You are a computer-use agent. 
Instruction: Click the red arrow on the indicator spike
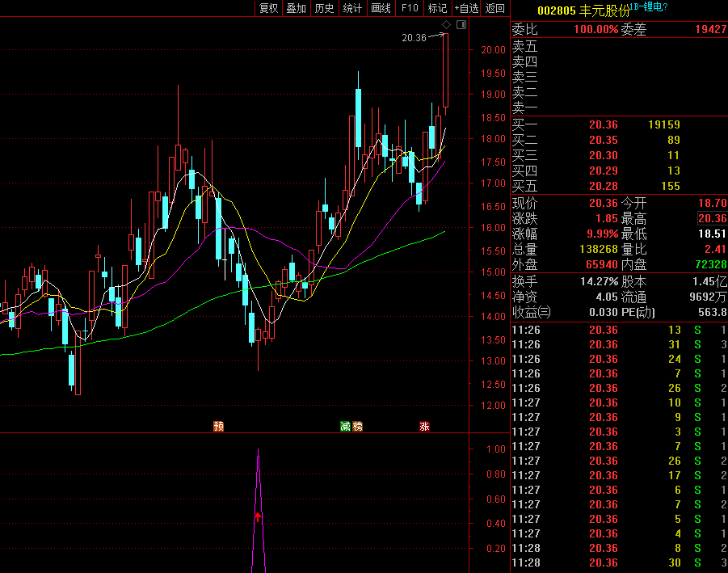coord(258,516)
